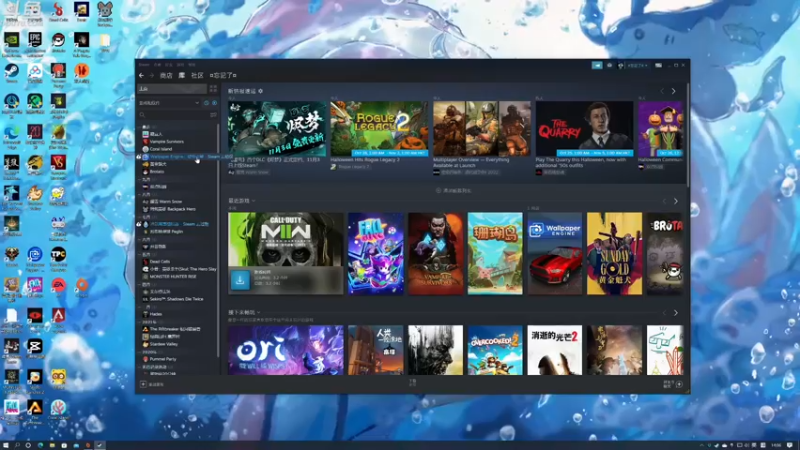Open advanced filter options icon beside search
This screenshot has height=450, width=800.
point(213,115)
